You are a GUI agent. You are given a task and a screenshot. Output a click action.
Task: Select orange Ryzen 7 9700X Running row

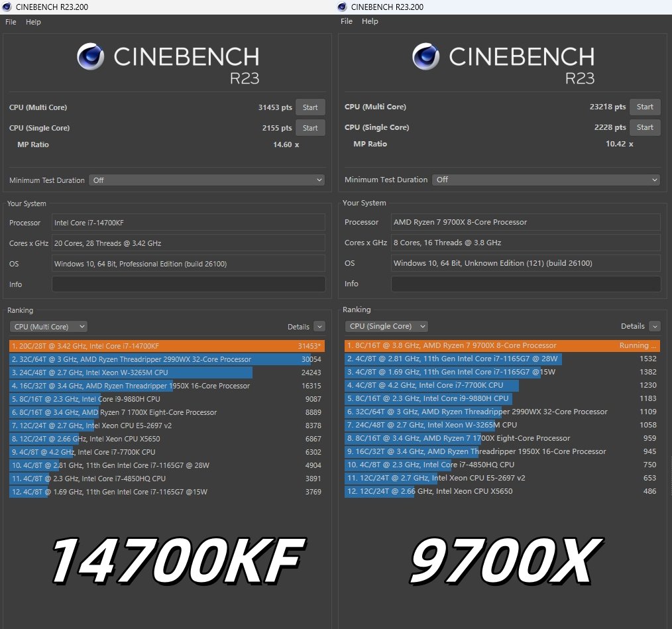[x=502, y=345]
